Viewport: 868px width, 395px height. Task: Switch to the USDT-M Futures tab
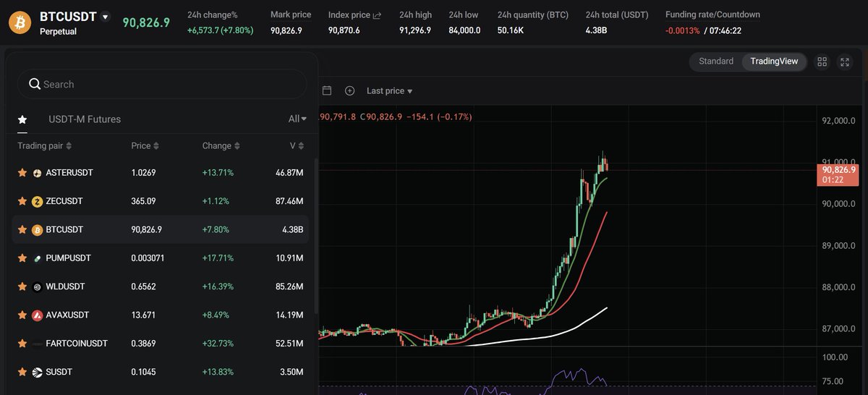click(85, 119)
